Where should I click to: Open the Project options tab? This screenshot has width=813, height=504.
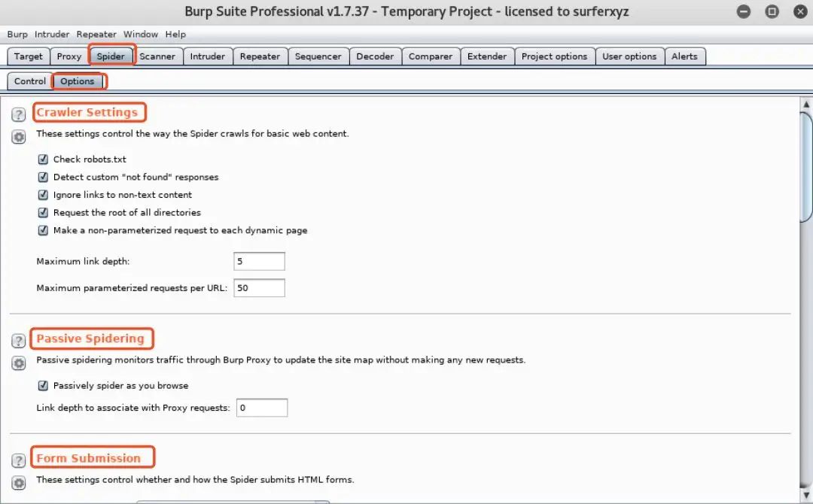point(554,56)
